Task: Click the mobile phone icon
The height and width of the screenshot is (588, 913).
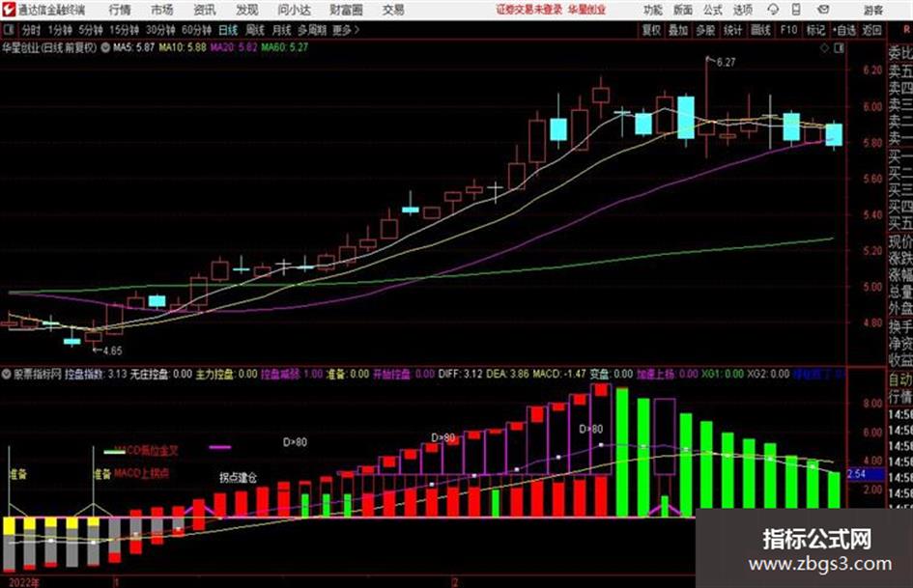Action: [x=796, y=10]
